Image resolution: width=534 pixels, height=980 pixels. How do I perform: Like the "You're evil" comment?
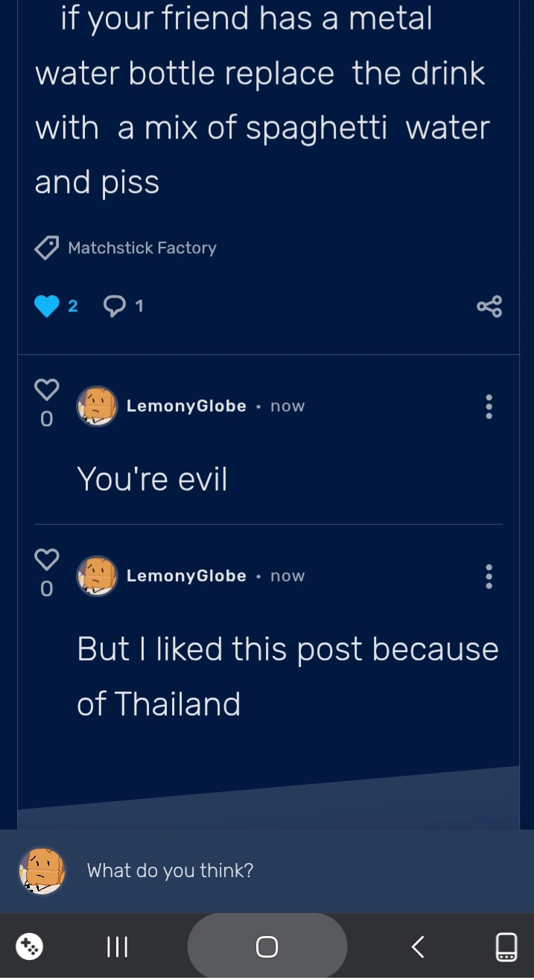point(46,390)
